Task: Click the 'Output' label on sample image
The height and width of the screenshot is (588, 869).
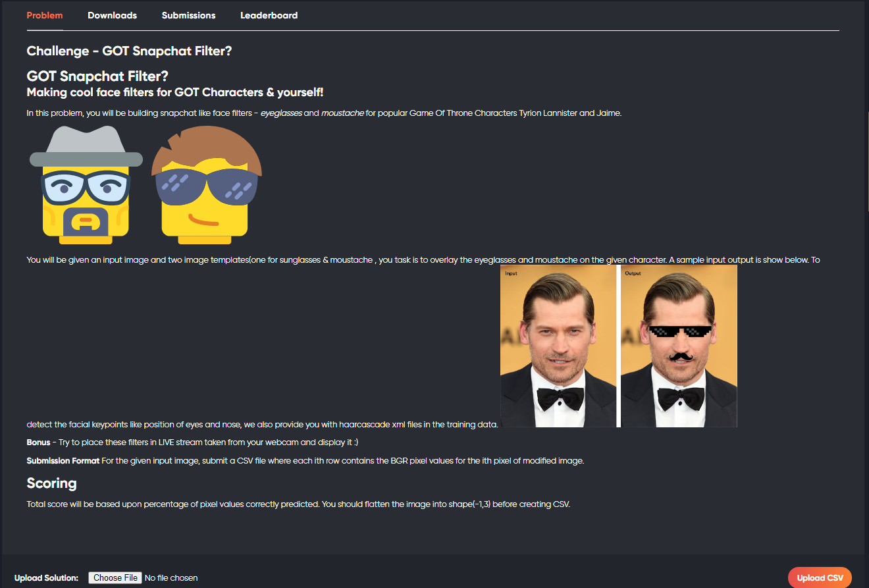Action: [633, 273]
